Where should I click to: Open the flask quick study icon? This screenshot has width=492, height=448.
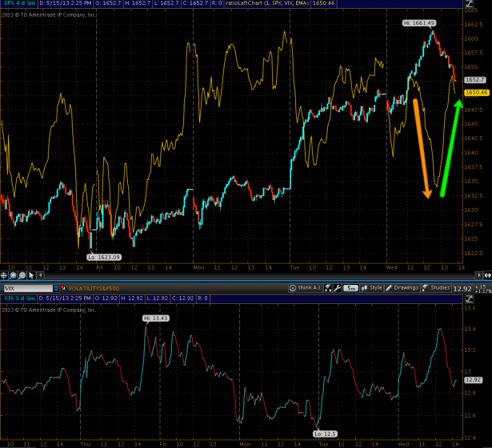click(330, 286)
